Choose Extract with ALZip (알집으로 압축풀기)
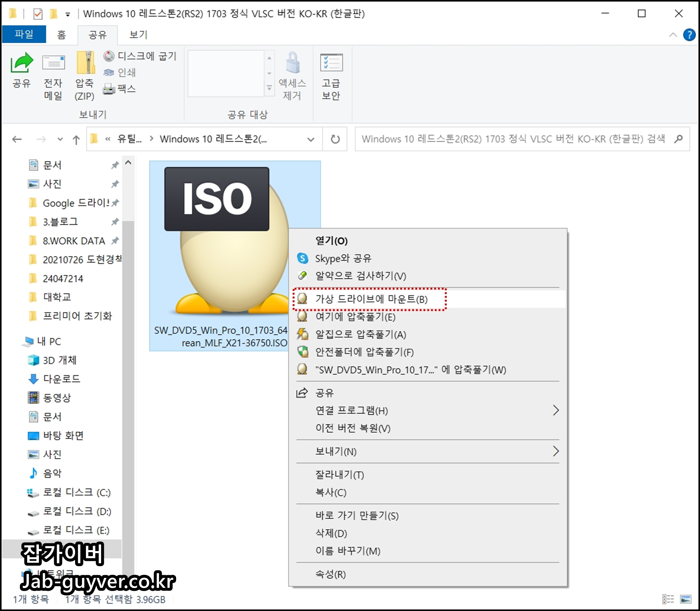The width and height of the screenshot is (700, 611). pyautogui.click(x=427, y=334)
